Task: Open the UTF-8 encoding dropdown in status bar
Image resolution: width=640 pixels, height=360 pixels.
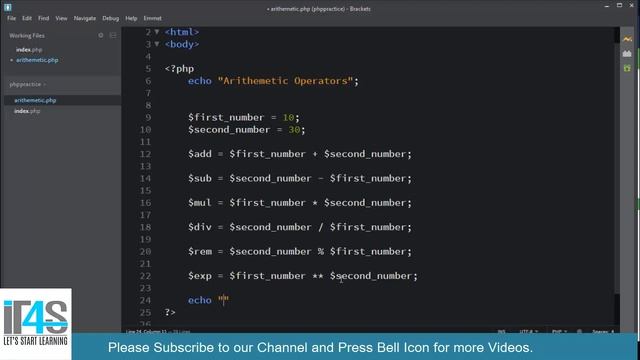Action: point(529,331)
